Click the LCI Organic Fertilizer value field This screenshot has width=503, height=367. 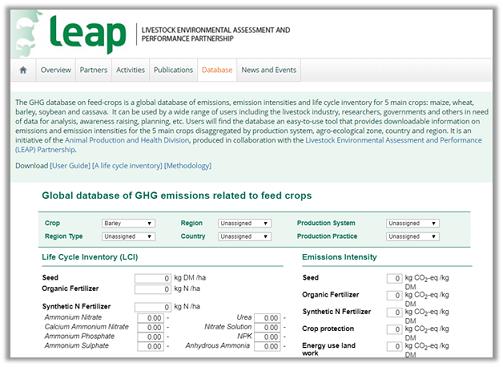click(x=153, y=289)
